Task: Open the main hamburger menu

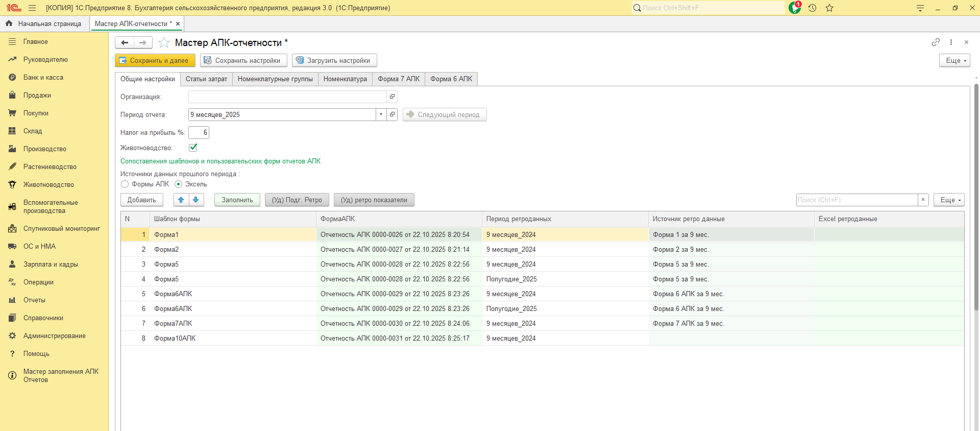Action: (x=32, y=8)
